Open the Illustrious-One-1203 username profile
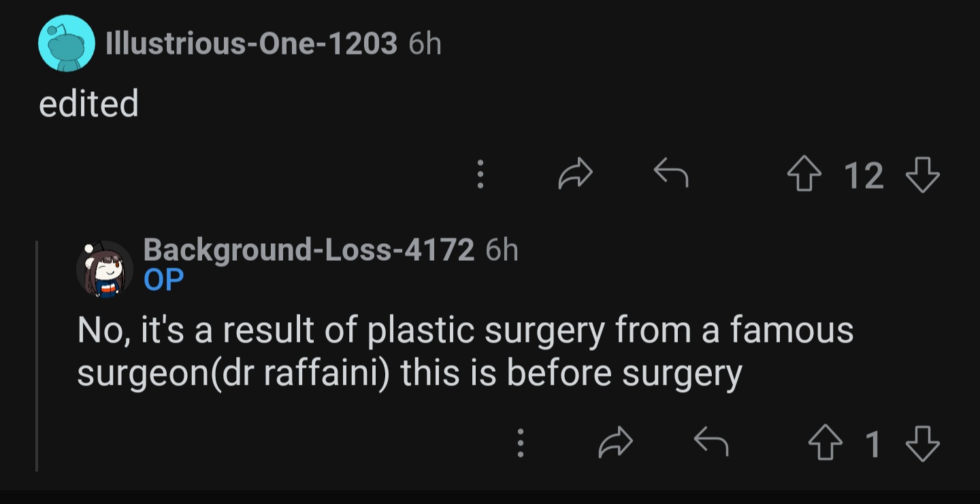 (x=251, y=44)
